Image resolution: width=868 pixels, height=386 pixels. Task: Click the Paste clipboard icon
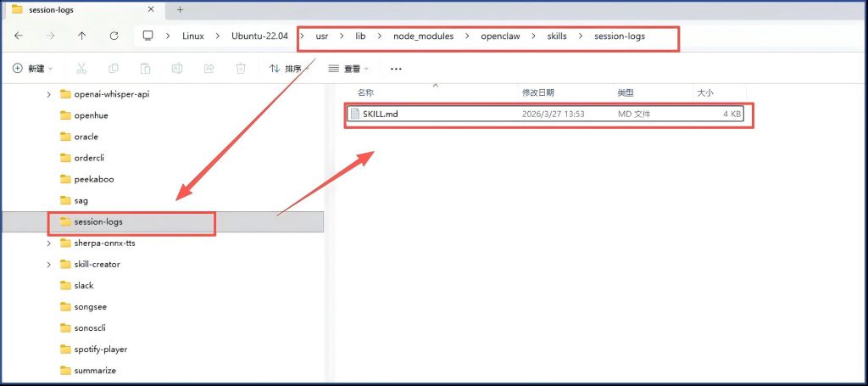pos(146,68)
